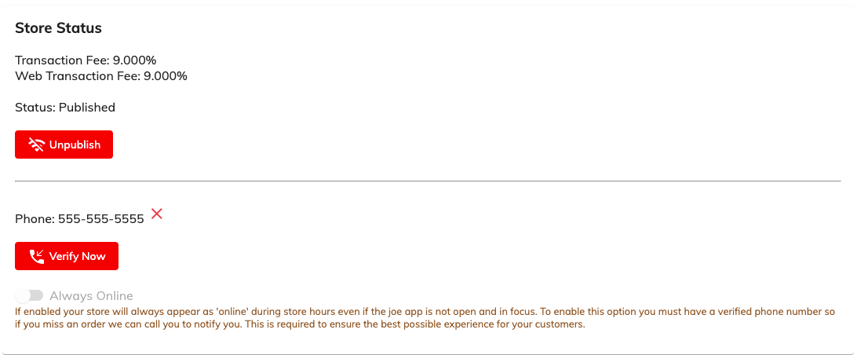Click the Always Online label text
868x355 pixels.
click(x=91, y=296)
